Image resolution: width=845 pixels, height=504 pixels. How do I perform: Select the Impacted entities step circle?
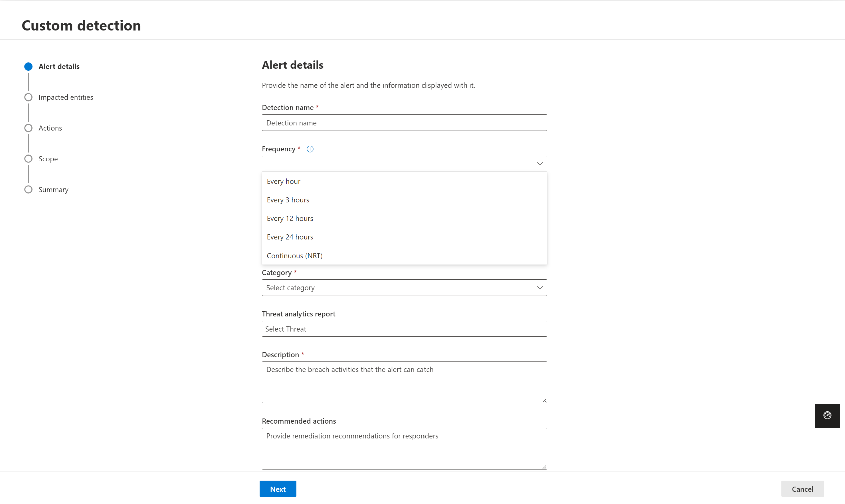click(29, 97)
